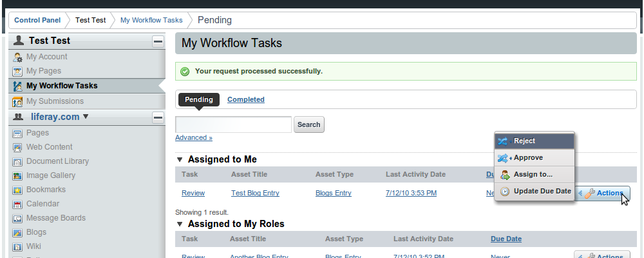Viewport: 644px width, 258px height.
Task: Open the Advanced search link
Action: point(193,137)
